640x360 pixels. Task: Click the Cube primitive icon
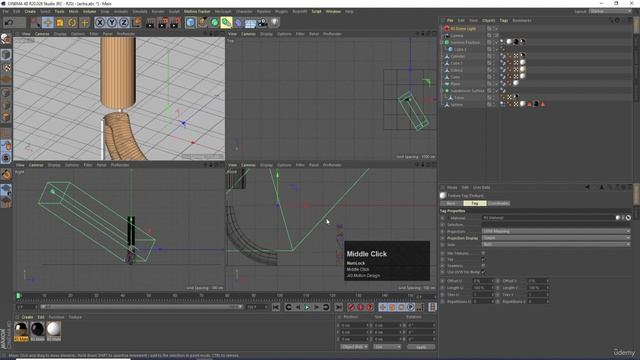[190, 22]
